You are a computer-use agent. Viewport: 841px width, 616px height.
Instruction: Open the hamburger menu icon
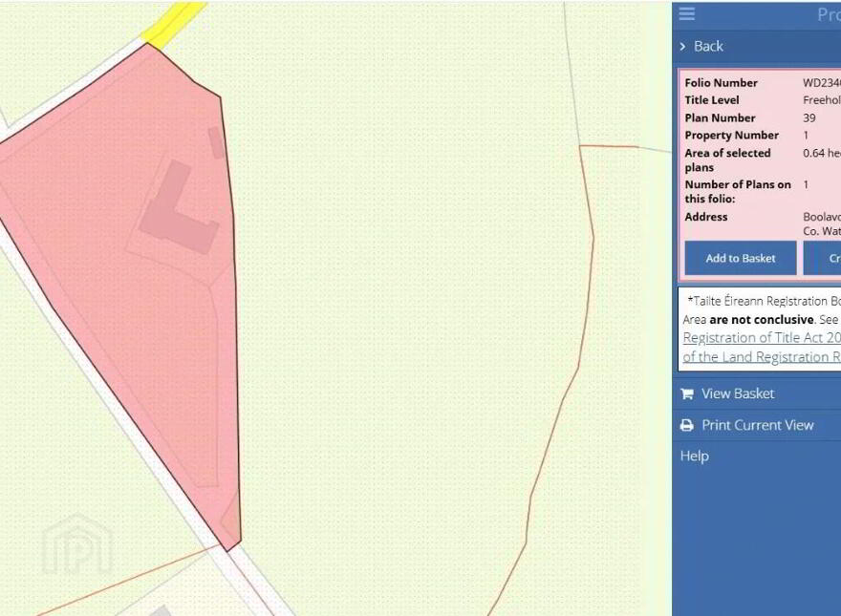click(x=686, y=13)
